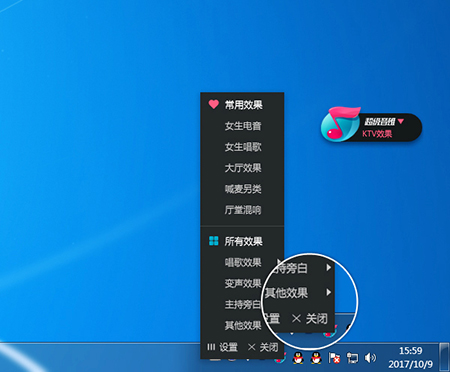Click 关闭 at the menu bottom
The image size is (450, 372).
click(x=263, y=347)
